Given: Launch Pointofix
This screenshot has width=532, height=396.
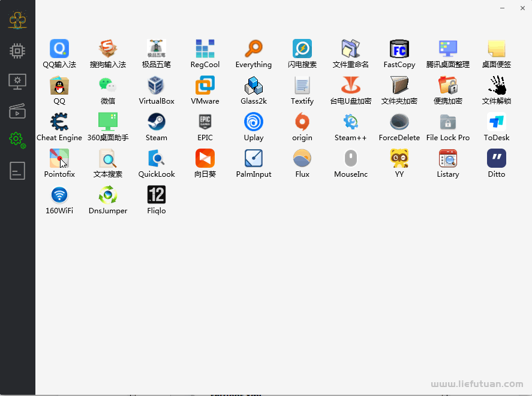Looking at the screenshot, I should click(x=59, y=158).
